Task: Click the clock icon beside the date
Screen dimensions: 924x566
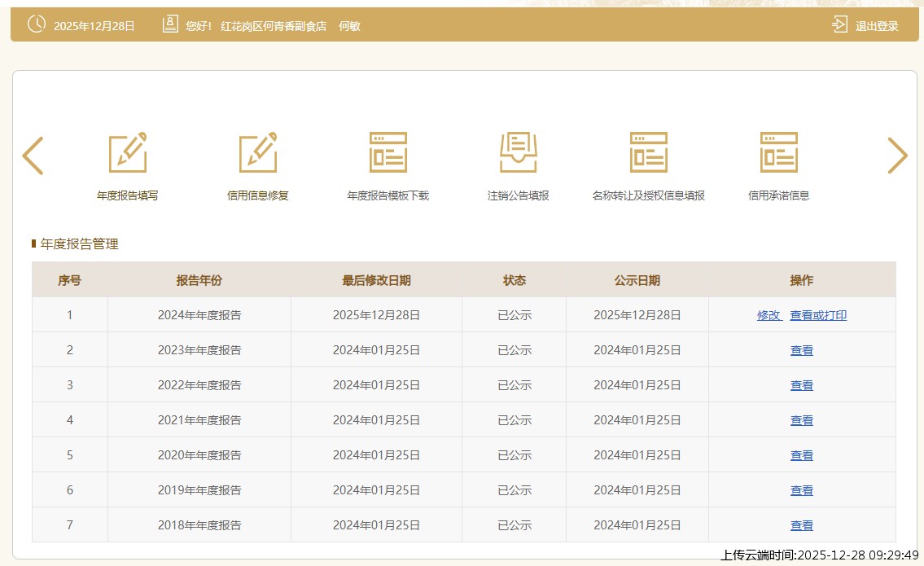Action: pos(37,24)
